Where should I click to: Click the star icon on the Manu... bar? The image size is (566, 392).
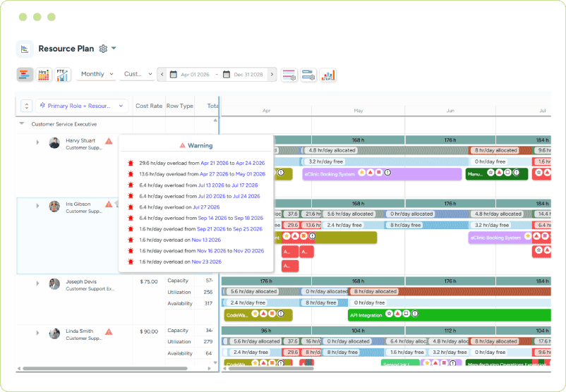[490, 172]
